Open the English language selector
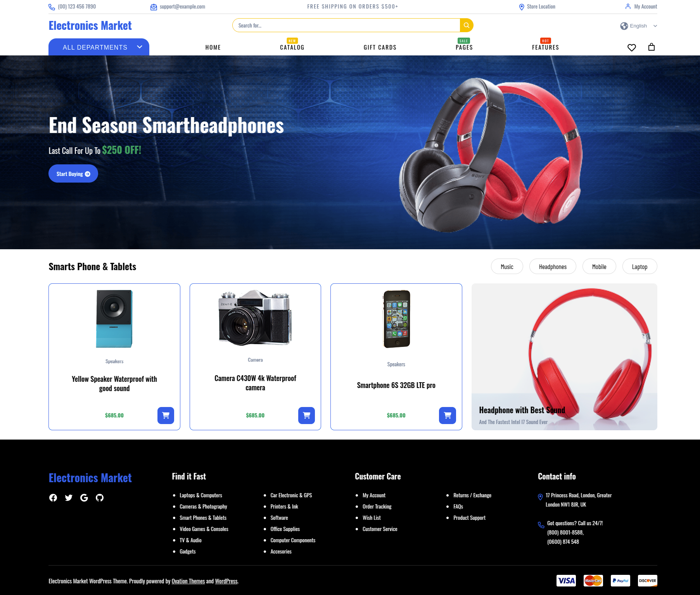 [638, 26]
